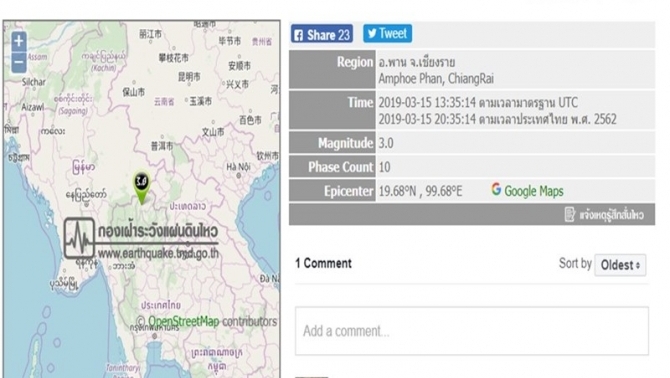
Task: Open the Thai felt-earthquake report link
Action: coord(611,215)
